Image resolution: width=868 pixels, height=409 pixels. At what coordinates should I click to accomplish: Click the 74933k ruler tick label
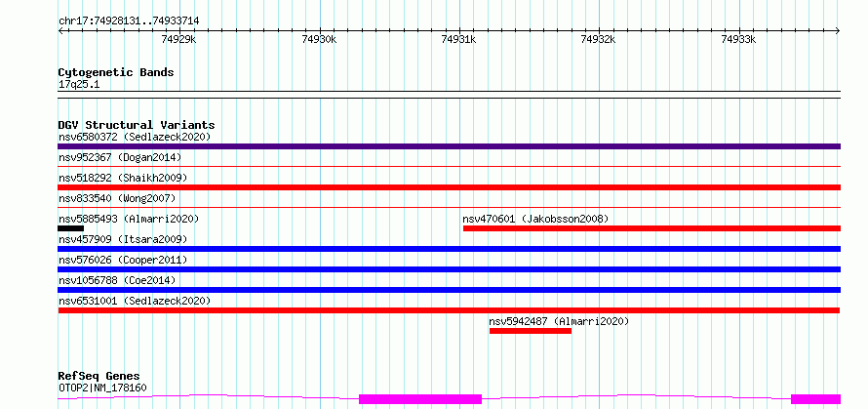point(738,39)
